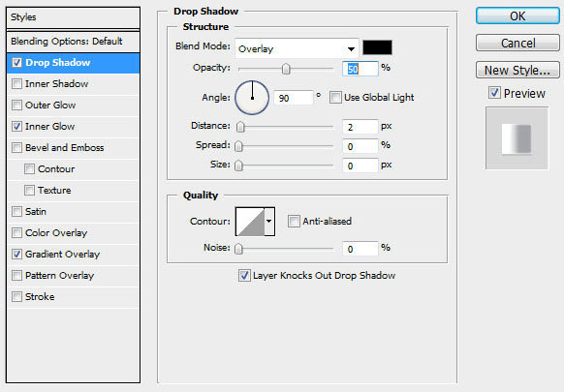
Task: Click the Spread value field
Action: coord(360,146)
